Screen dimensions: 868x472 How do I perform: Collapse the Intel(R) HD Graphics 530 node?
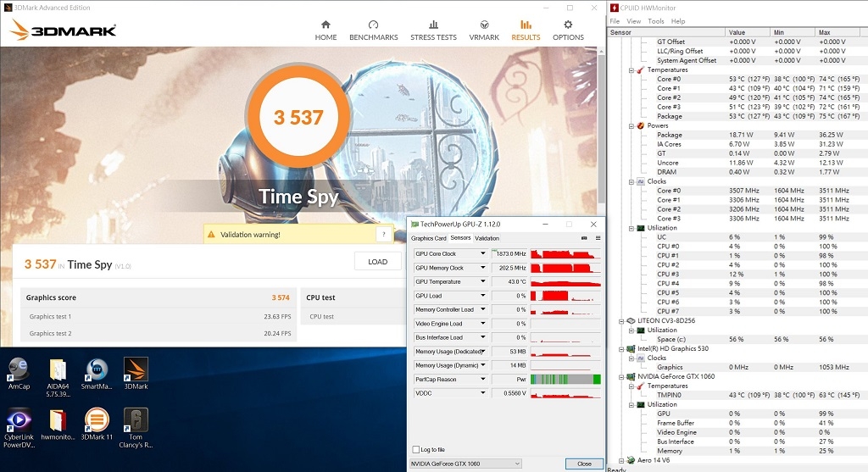[x=621, y=349]
